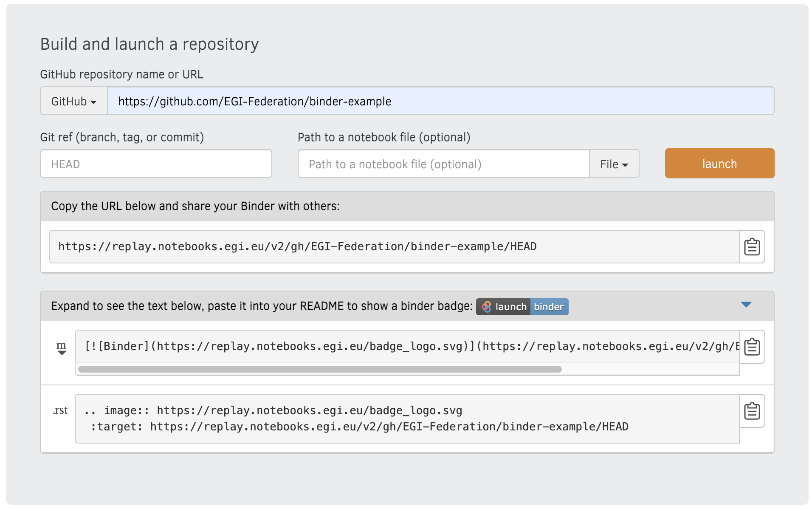
Task: Open the GitHub provider dropdown
Action: pyautogui.click(x=74, y=101)
